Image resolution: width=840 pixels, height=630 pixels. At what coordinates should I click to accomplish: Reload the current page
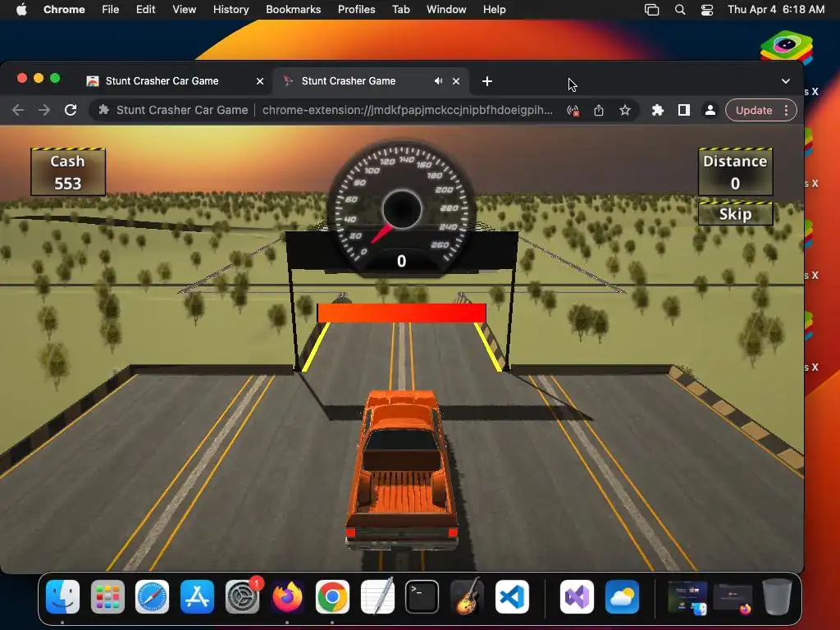click(x=71, y=110)
